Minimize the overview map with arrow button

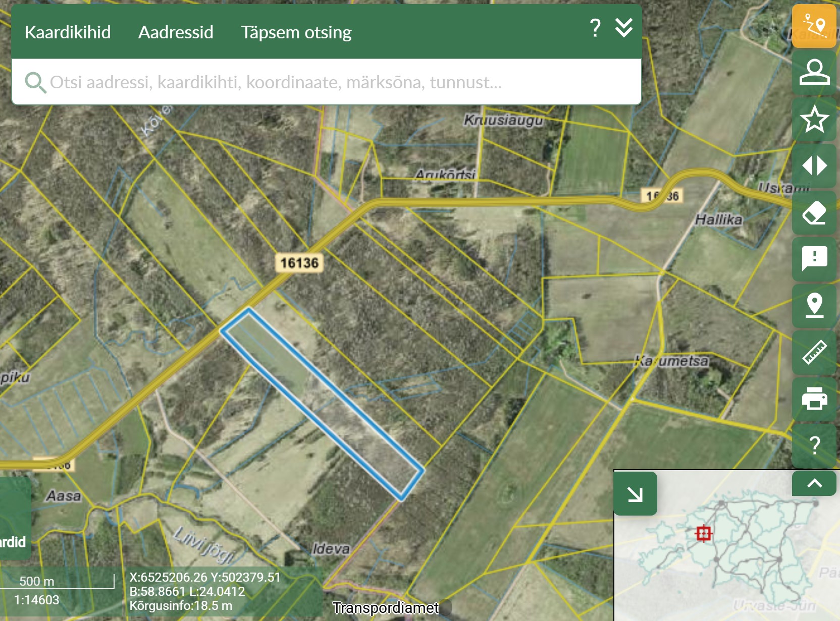[x=635, y=494]
